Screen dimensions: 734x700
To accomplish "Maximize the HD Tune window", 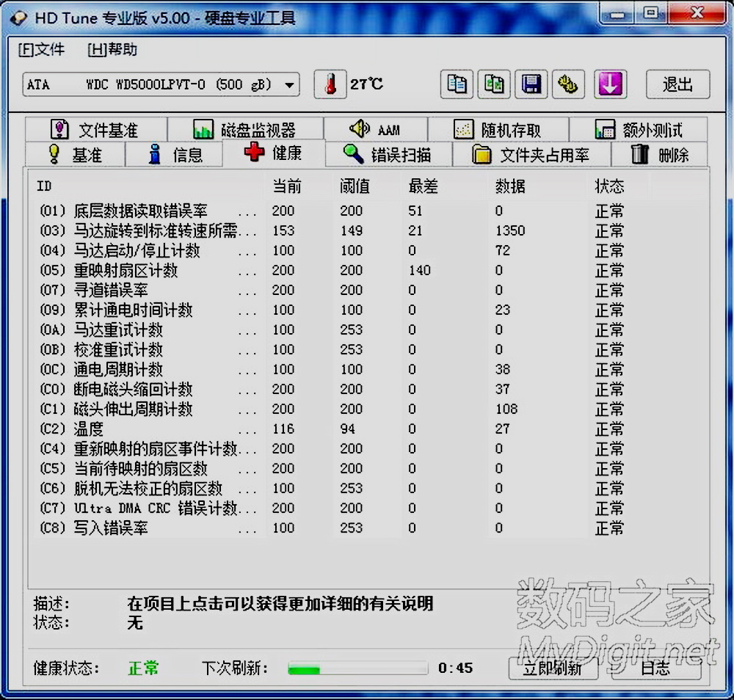I will 651,13.
